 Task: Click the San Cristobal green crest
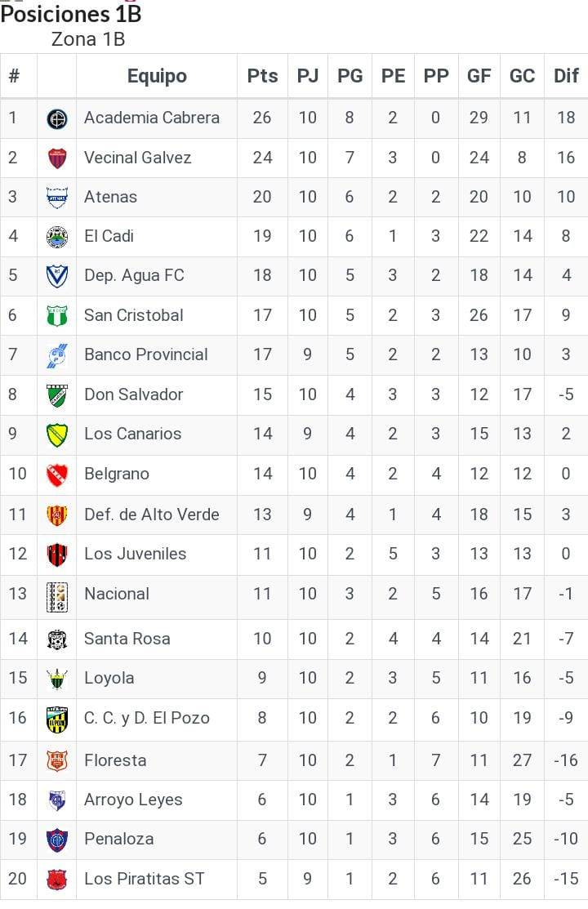coord(57,315)
